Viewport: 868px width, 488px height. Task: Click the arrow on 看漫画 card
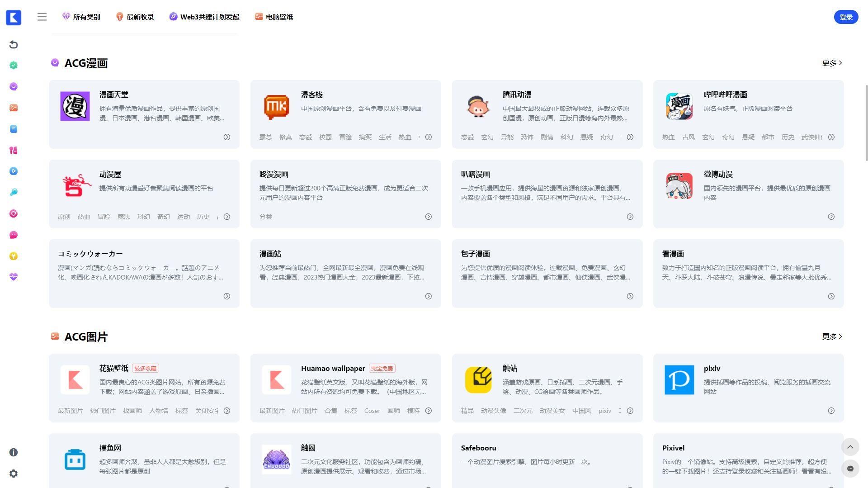tap(831, 296)
